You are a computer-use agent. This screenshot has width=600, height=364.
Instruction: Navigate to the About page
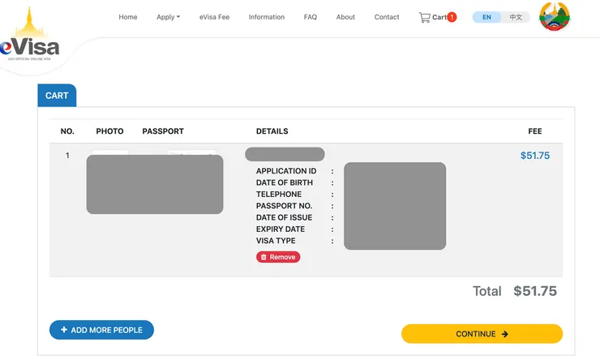pyautogui.click(x=345, y=17)
